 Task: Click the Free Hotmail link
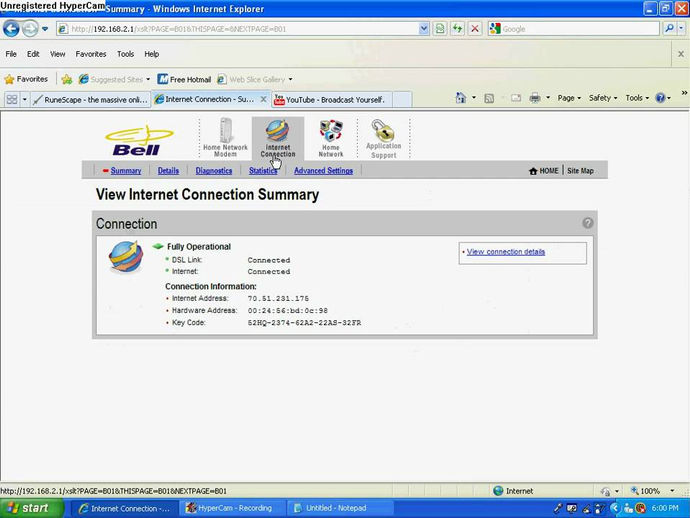tap(184, 79)
